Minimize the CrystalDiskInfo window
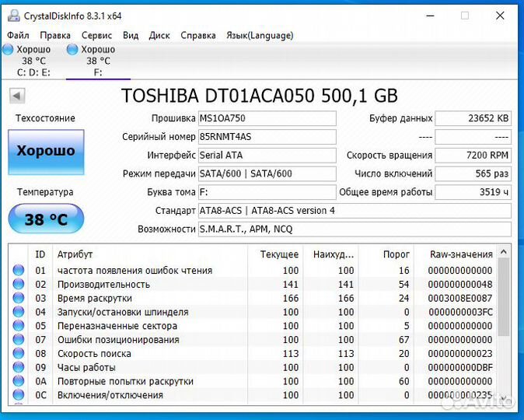Image resolution: width=524 pixels, height=420 pixels. (430, 16)
